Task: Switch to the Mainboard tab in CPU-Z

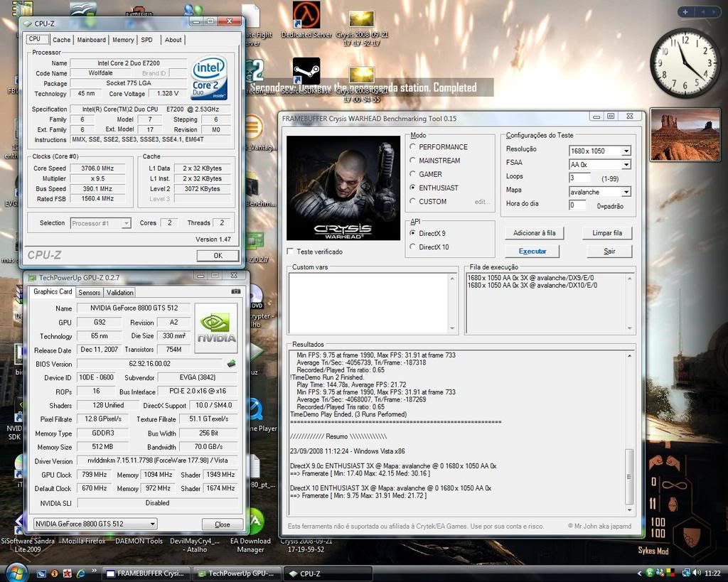Action: tap(91, 40)
